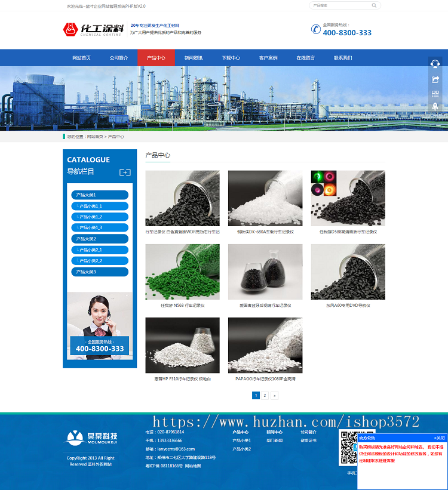Open the customer service headset sidebar icon
Image resolution: width=448 pixels, height=490 pixels.
[435, 64]
